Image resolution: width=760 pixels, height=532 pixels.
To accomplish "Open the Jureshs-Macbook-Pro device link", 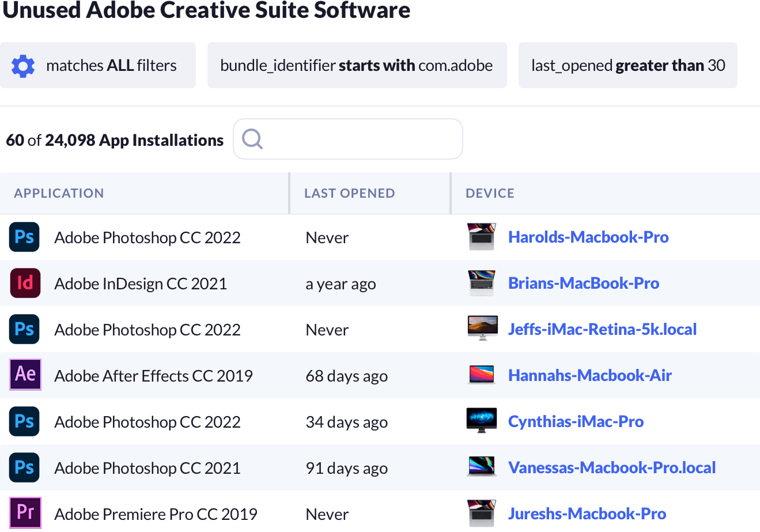I will point(587,514).
